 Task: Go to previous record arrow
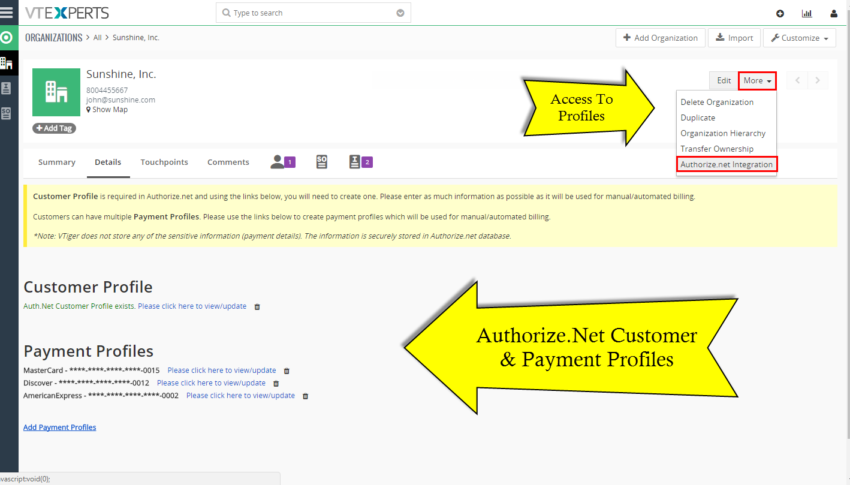(x=797, y=80)
